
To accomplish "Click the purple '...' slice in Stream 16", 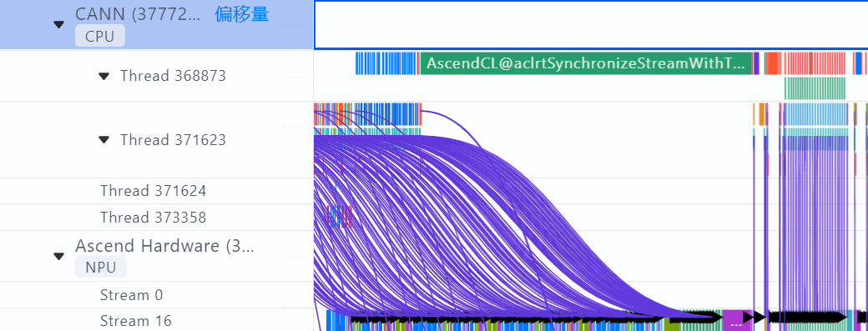I will coord(736,320).
